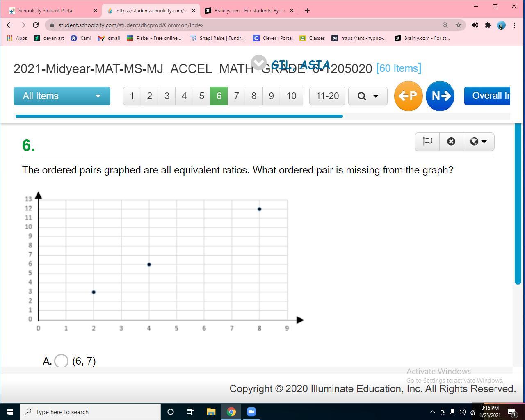Viewport: 525px width, 420px height.
Task: Open the Apps bookmarks shortcut
Action: tap(16, 38)
